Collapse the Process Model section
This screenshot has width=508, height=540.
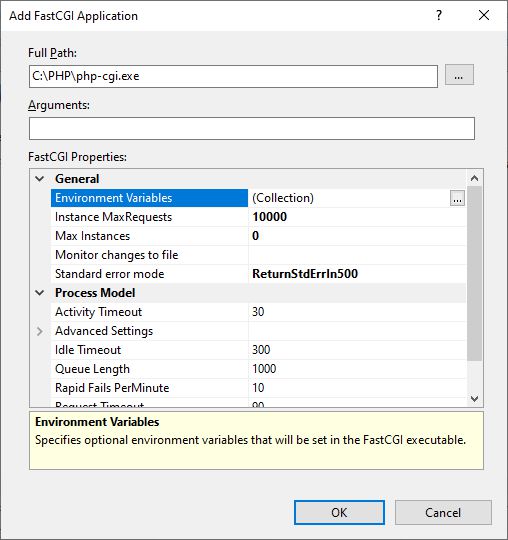click(40, 293)
